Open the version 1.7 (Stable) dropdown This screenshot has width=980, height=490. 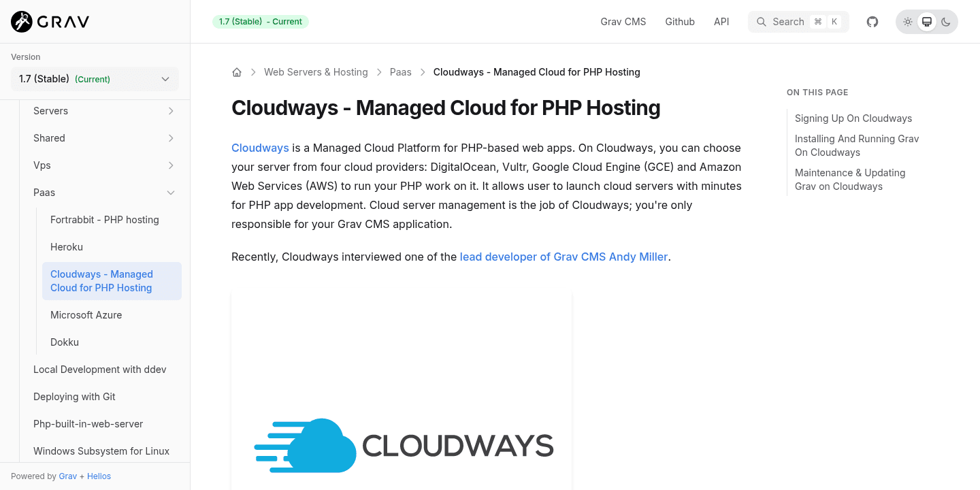pos(95,79)
